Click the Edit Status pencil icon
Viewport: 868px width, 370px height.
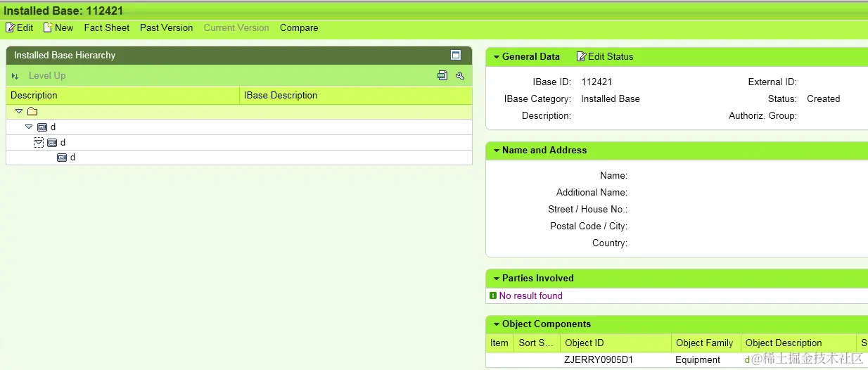pyautogui.click(x=582, y=56)
